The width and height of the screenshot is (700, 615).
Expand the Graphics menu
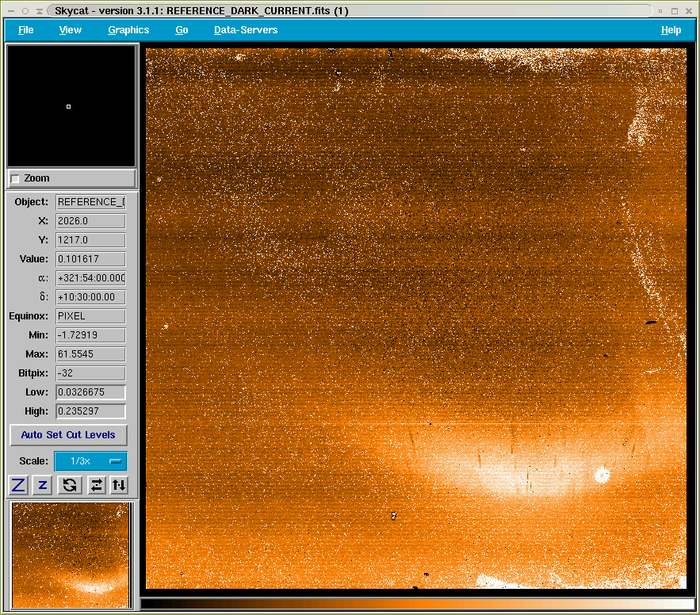pyautogui.click(x=128, y=30)
